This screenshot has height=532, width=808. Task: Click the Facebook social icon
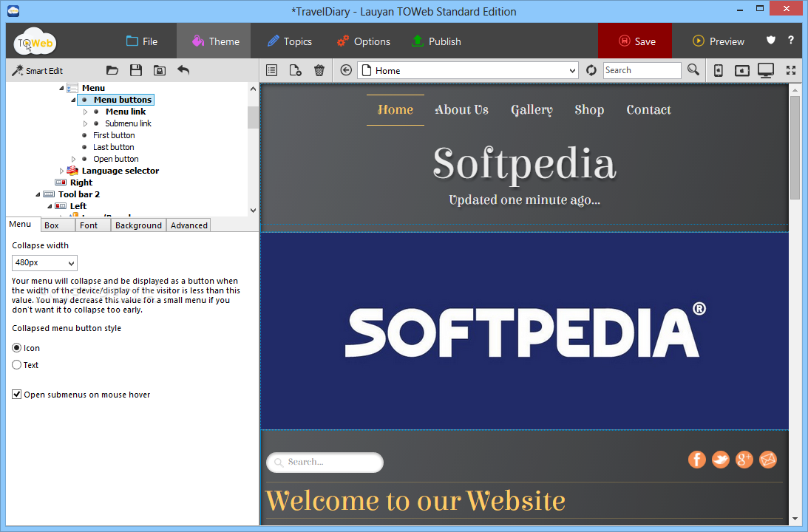(696, 460)
